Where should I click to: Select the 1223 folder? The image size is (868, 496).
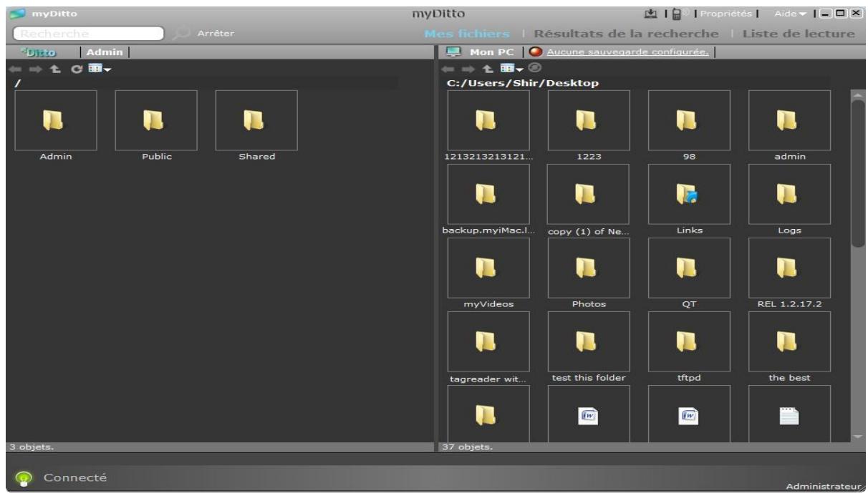pyautogui.click(x=589, y=126)
